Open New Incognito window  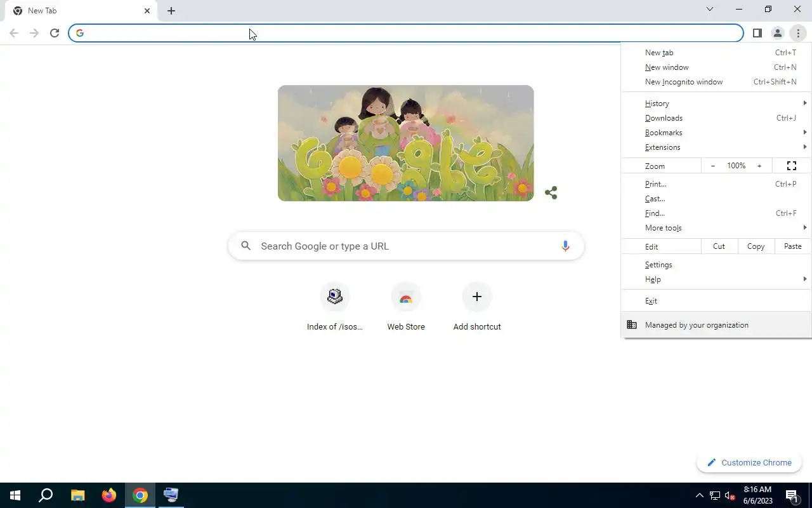[716, 82]
